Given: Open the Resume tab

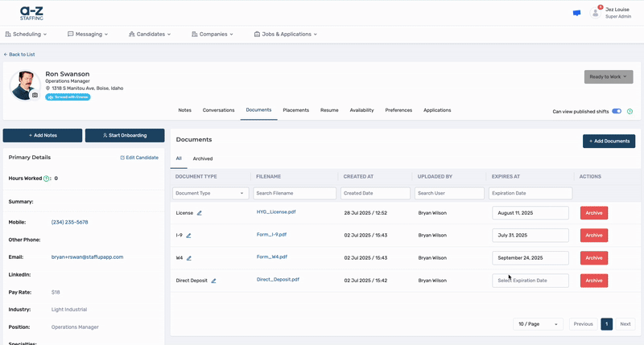Looking at the screenshot, I should [329, 110].
